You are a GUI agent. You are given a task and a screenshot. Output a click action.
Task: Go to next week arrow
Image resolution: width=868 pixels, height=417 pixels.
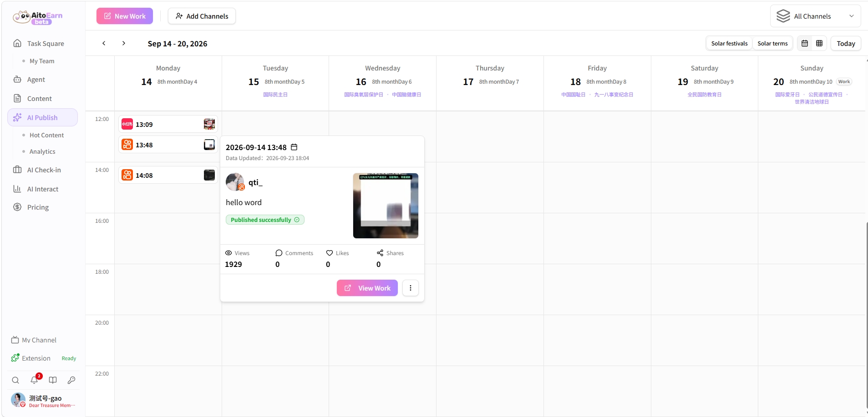(124, 43)
